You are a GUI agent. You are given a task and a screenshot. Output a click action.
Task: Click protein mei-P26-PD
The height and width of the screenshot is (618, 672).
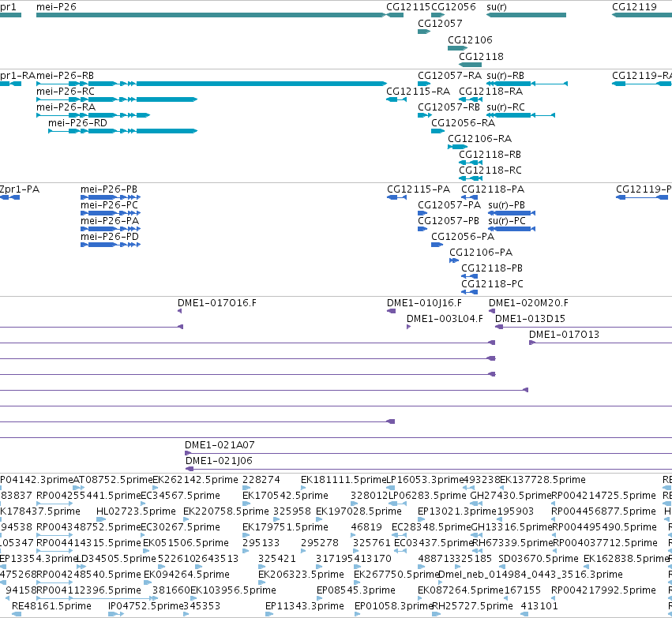[111, 245]
